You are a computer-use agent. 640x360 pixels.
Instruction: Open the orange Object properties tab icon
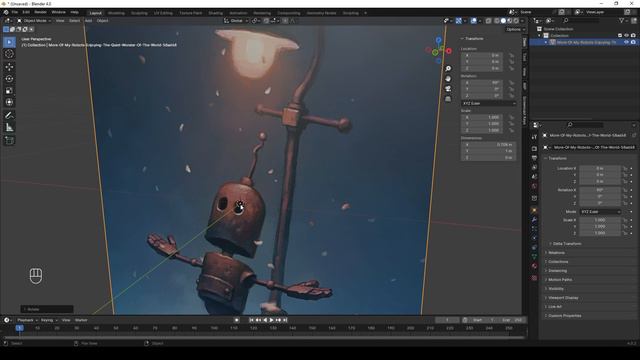pyautogui.click(x=534, y=210)
